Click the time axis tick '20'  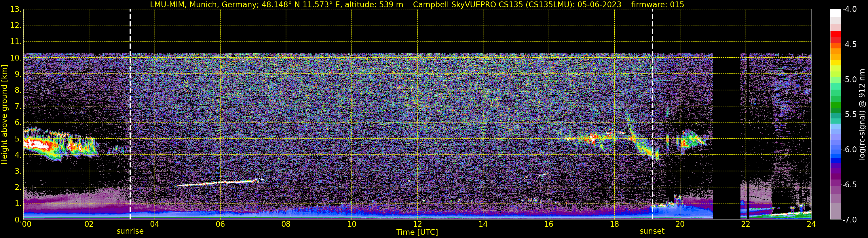click(680, 224)
